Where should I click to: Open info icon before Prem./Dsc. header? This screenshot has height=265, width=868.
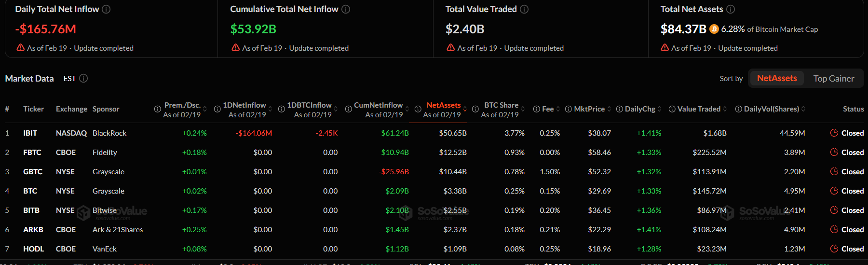(x=157, y=109)
